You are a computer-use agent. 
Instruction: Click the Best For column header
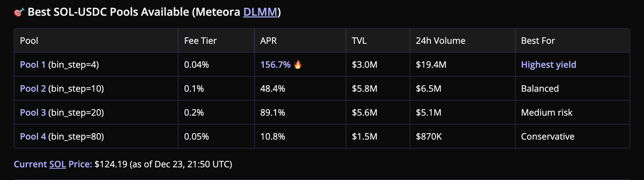(538, 41)
